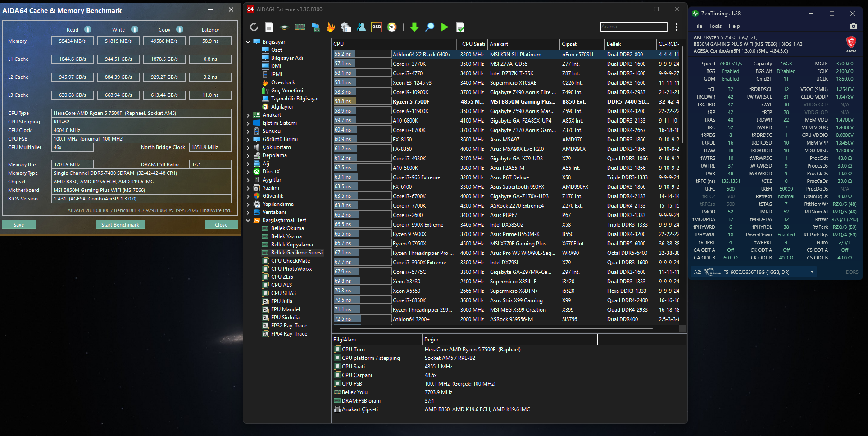Sort by the CL-RCD column header

pyautogui.click(x=668, y=44)
